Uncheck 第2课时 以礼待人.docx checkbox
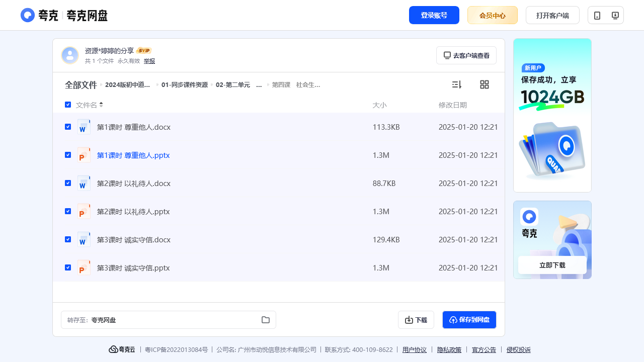The height and width of the screenshot is (362, 644). point(68,183)
